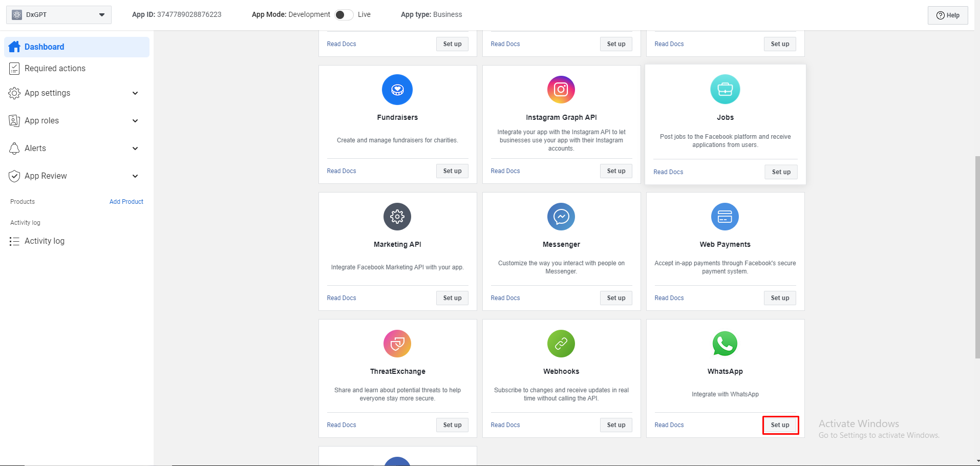
Task: Set up the WhatsApp product
Action: (780, 425)
